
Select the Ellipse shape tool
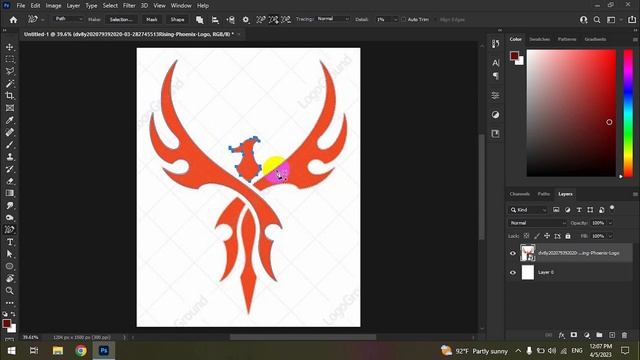9,266
